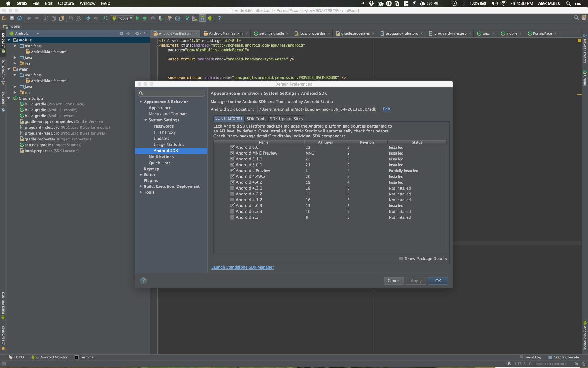Enable Show Package Details checkbox

click(401, 259)
